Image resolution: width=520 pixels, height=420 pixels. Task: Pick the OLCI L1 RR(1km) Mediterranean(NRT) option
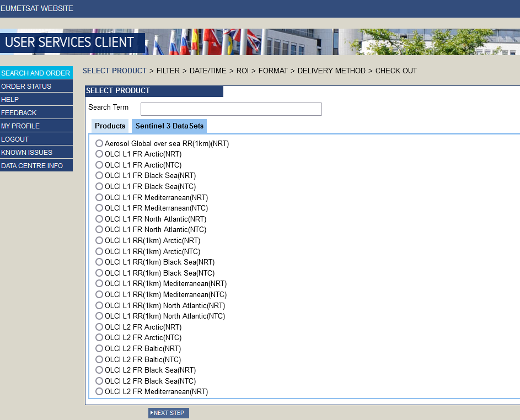point(99,283)
